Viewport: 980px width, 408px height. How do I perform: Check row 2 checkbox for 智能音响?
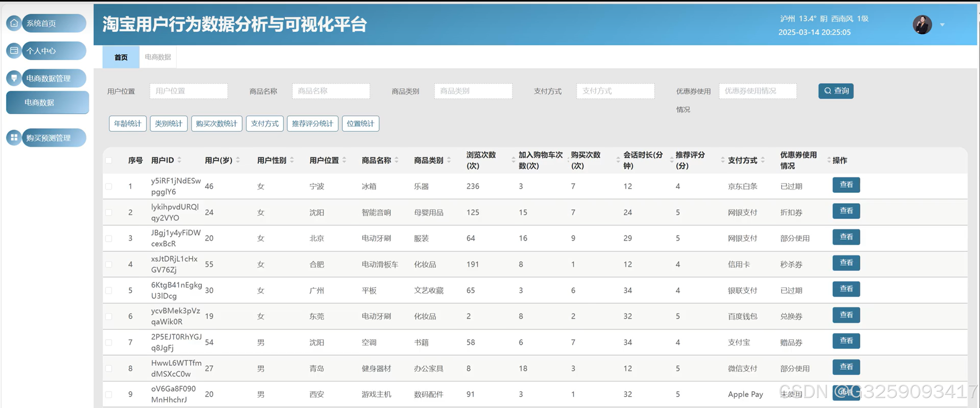(x=109, y=212)
